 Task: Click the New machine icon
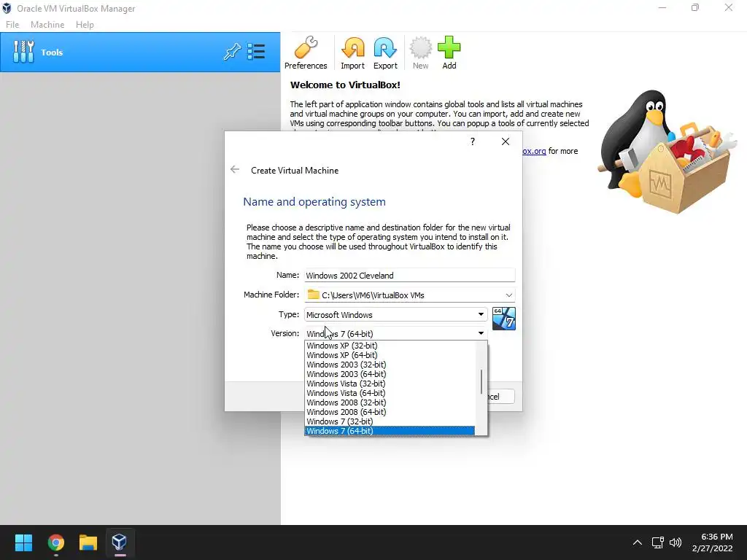click(x=420, y=52)
